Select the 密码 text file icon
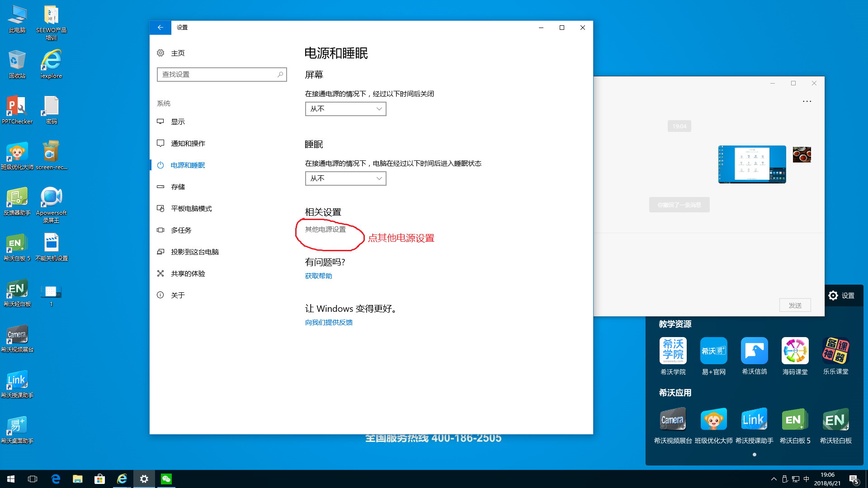The image size is (868, 488). (x=51, y=110)
